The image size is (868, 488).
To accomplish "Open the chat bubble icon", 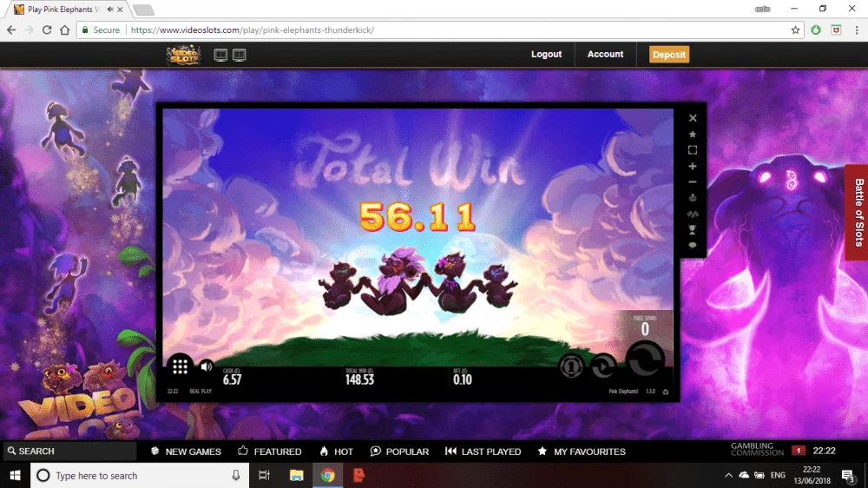I will click(x=693, y=246).
